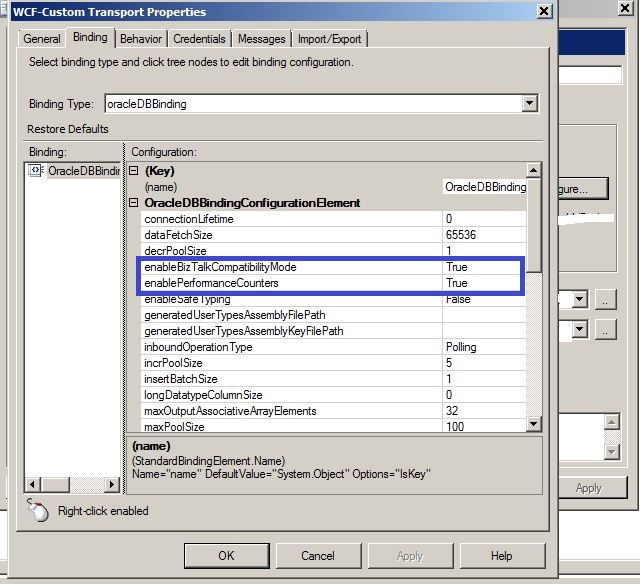Click the Restore Defaults link
This screenshot has width=640, height=584.
68,129
